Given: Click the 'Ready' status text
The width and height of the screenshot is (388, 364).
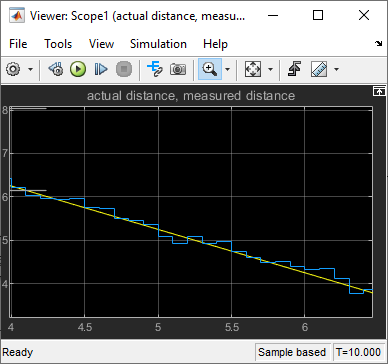Looking at the screenshot, I should [x=18, y=352].
